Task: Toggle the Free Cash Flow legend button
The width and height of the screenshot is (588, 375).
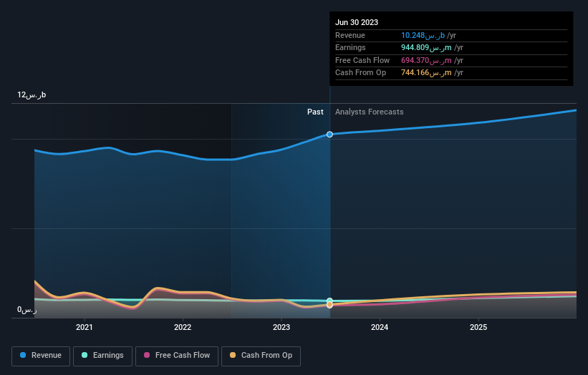Action: 177,356
